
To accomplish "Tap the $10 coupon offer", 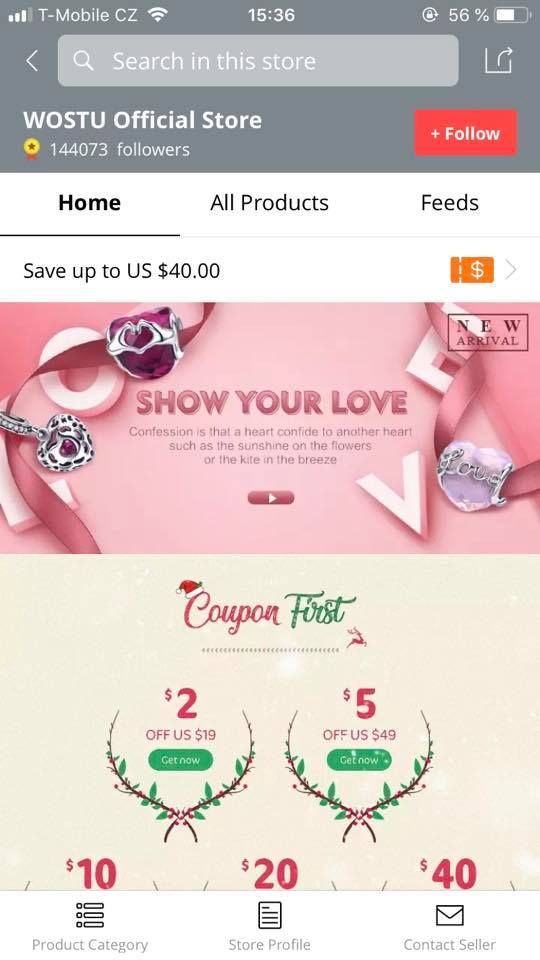I will click(x=91, y=872).
